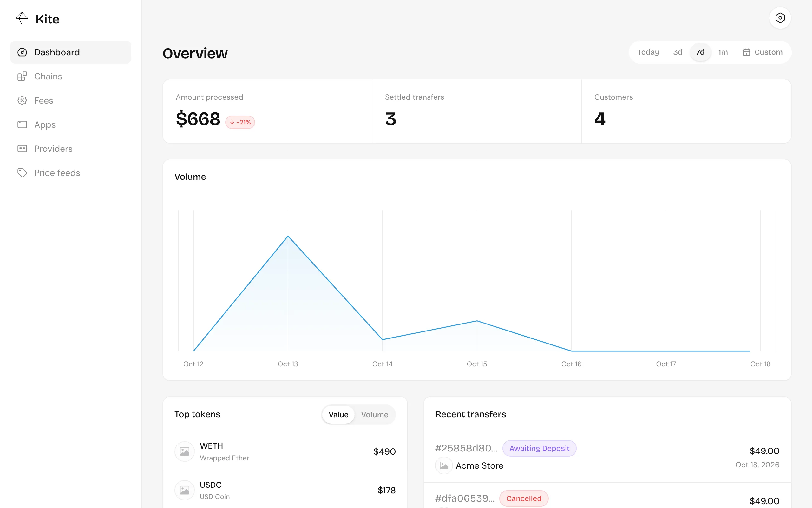This screenshot has width=812, height=508.
Task: Select the 7d time range
Action: tap(700, 52)
